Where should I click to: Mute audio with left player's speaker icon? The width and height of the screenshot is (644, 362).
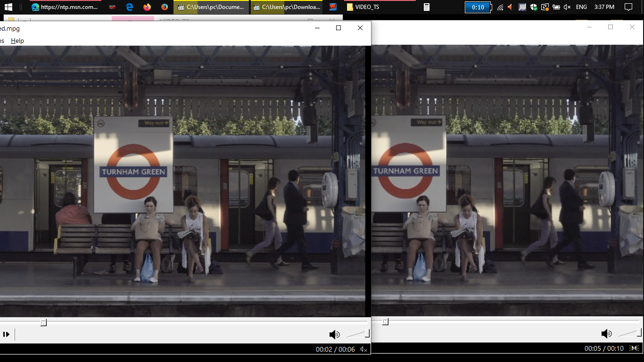pyautogui.click(x=334, y=335)
